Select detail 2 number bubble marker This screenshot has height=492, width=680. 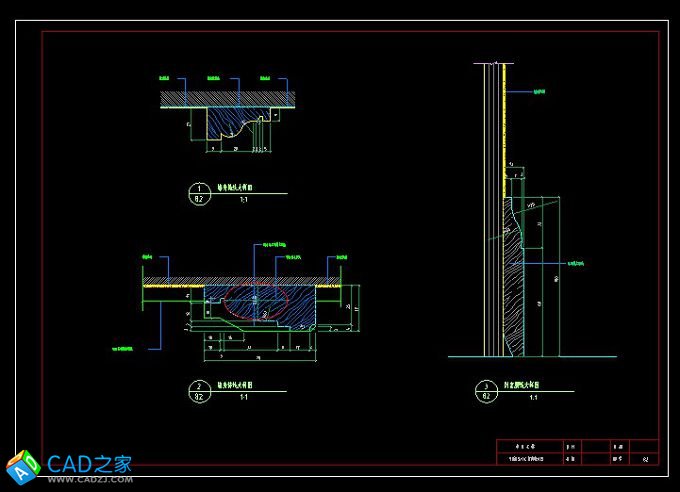(x=199, y=389)
